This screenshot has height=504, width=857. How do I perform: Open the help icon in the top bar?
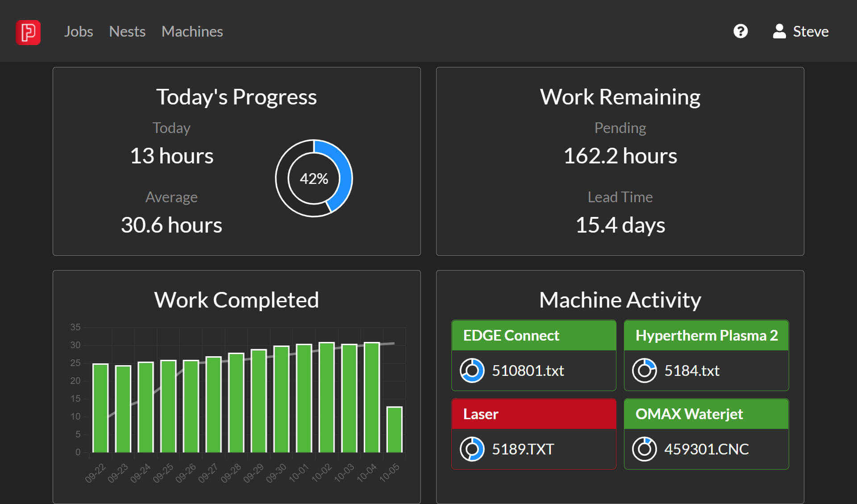pos(741,31)
